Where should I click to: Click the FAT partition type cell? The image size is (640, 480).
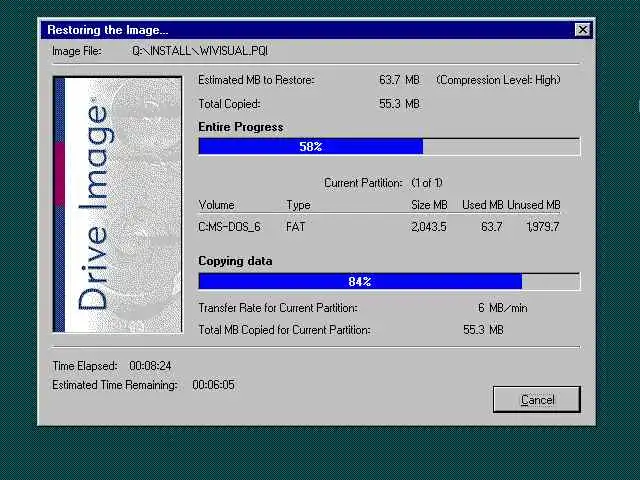pos(296,227)
